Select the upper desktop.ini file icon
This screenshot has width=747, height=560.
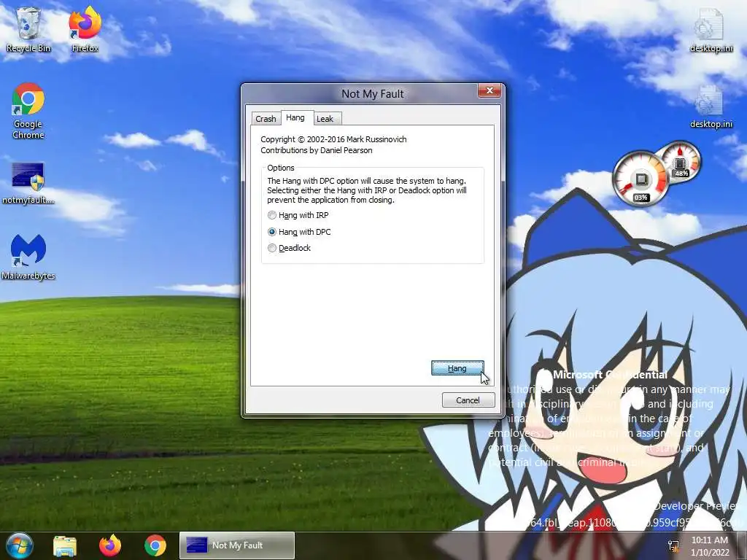point(711,29)
